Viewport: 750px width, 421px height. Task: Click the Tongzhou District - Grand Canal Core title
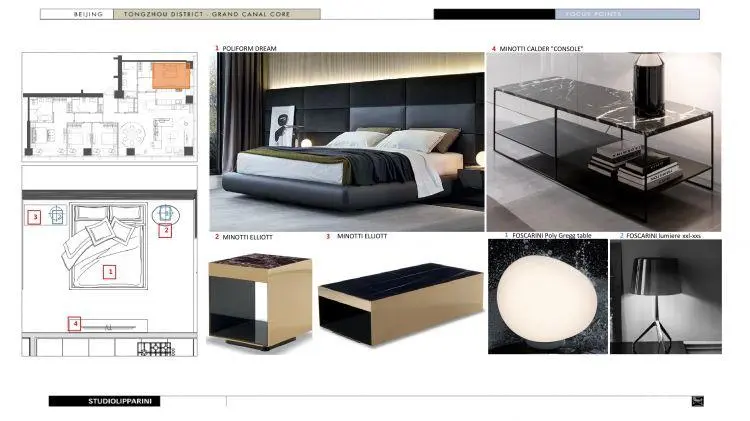(215, 15)
